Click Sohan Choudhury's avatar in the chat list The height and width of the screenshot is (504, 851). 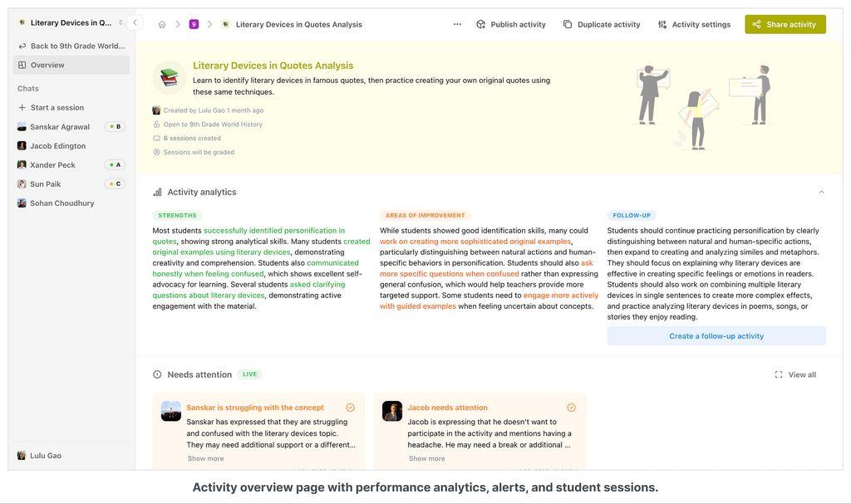[22, 203]
